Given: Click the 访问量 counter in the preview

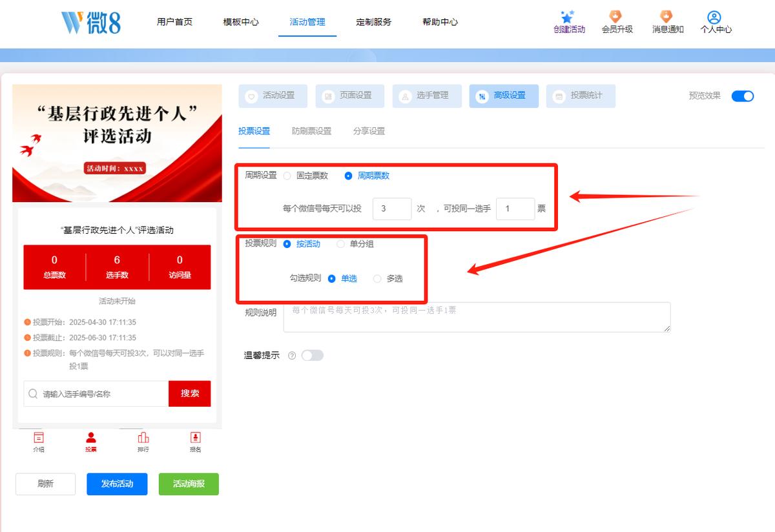Looking at the screenshot, I should (x=180, y=267).
